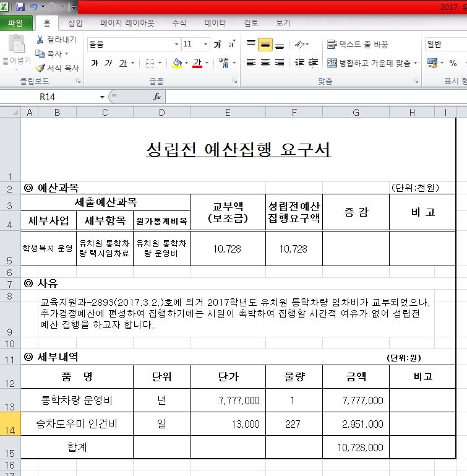Screen dimensions: 467x476
Task: Click the title 성립전 예산집행 요구서
Action: tap(239, 149)
